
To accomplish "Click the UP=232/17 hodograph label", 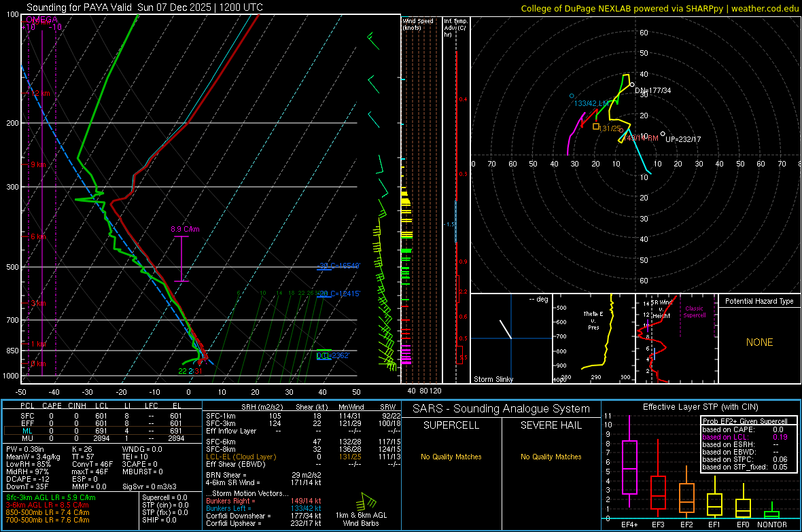I will coord(683,139).
